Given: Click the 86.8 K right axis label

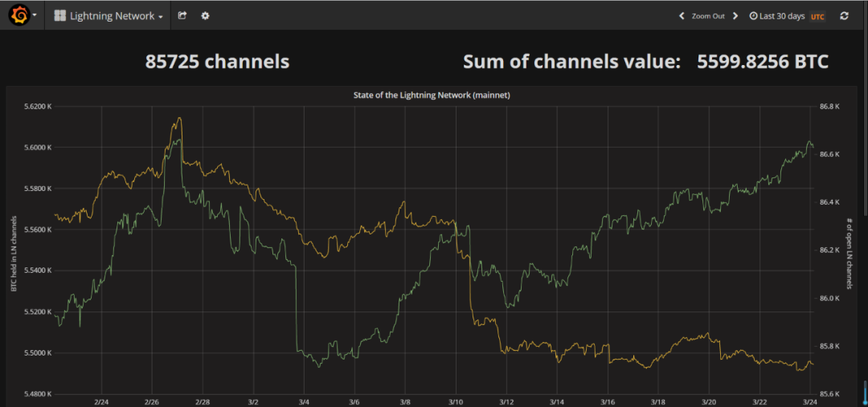Looking at the screenshot, I should click(829, 106).
